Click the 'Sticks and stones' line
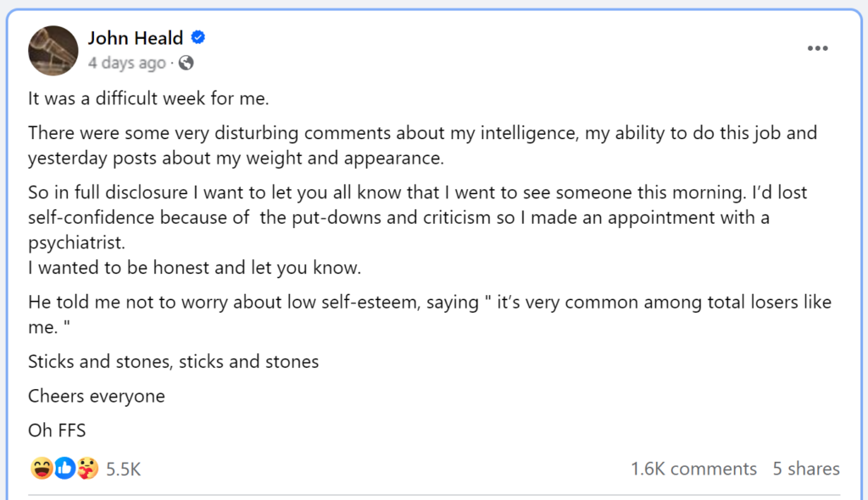The height and width of the screenshot is (500, 868). pyautogui.click(x=173, y=362)
